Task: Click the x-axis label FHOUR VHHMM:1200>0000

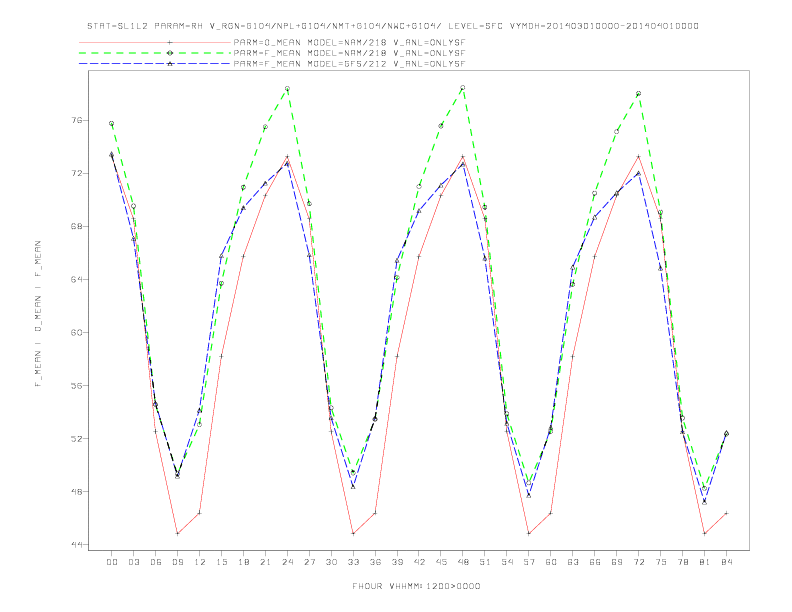Action: coord(416,586)
